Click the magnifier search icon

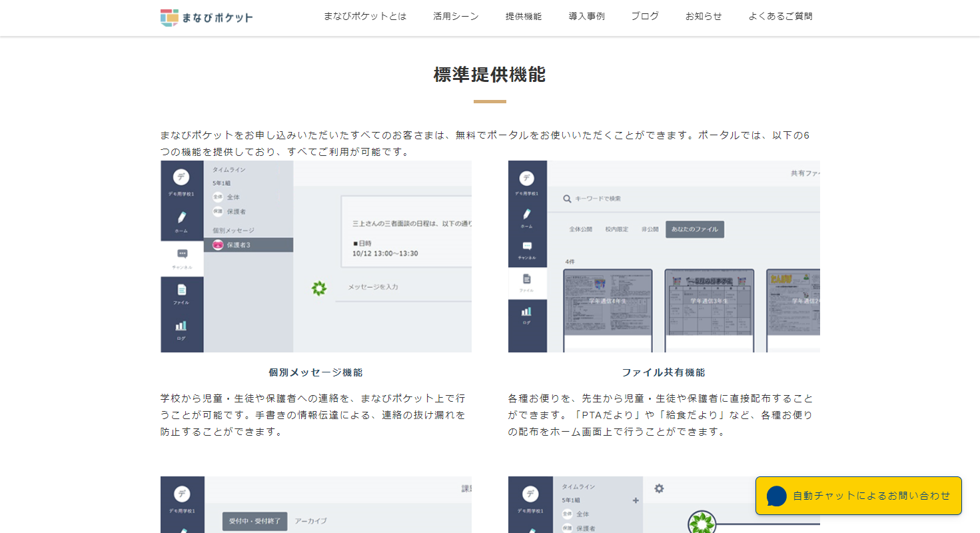(x=568, y=199)
